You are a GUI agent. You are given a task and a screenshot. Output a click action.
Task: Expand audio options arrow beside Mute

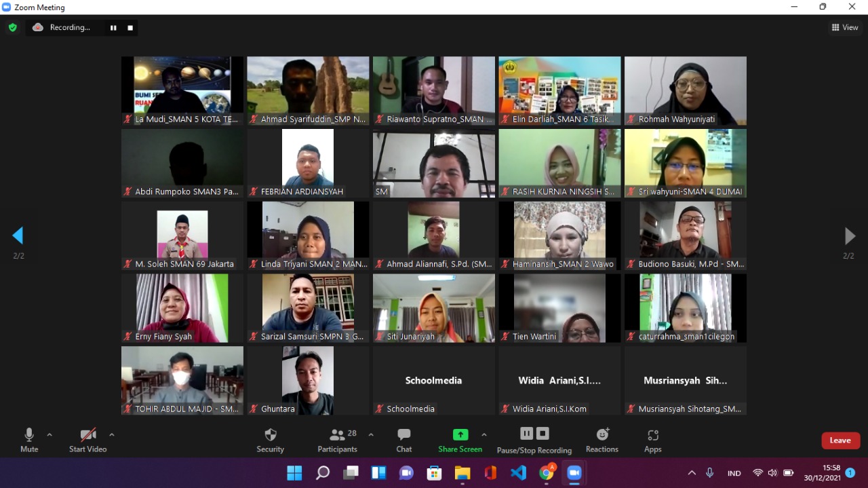coord(50,434)
